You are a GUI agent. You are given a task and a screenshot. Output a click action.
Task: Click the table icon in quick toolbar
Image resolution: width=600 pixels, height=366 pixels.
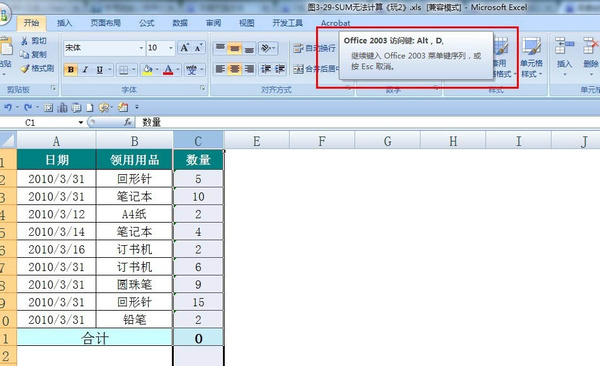[x=76, y=108]
